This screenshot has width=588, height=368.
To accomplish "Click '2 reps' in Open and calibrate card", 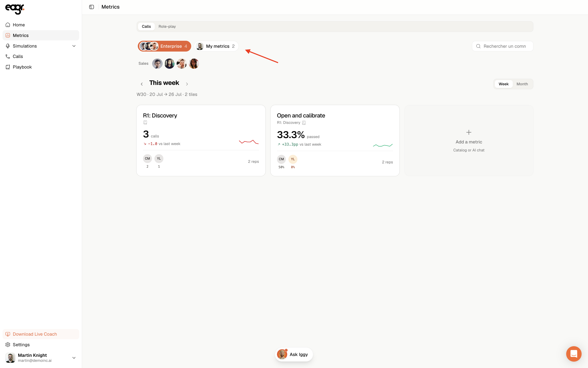I will (x=387, y=162).
